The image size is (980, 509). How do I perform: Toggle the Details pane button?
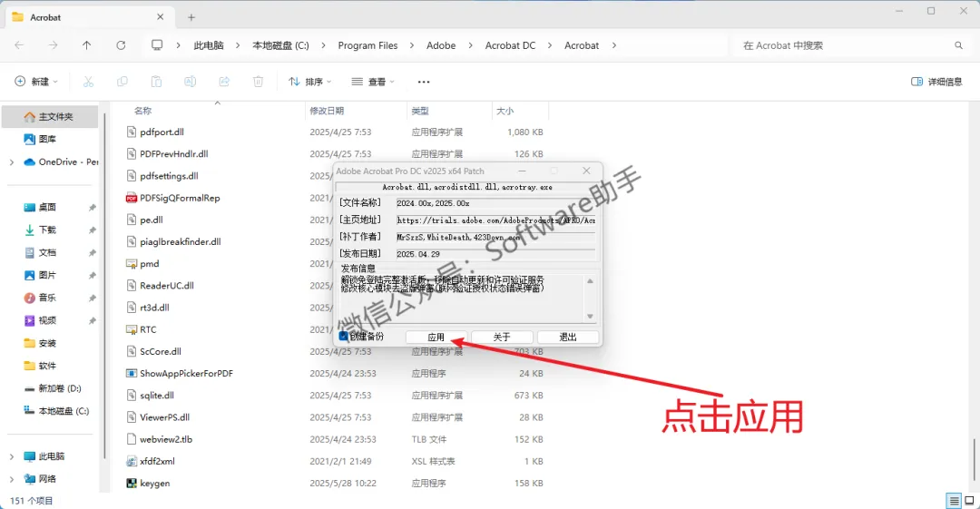(x=936, y=82)
